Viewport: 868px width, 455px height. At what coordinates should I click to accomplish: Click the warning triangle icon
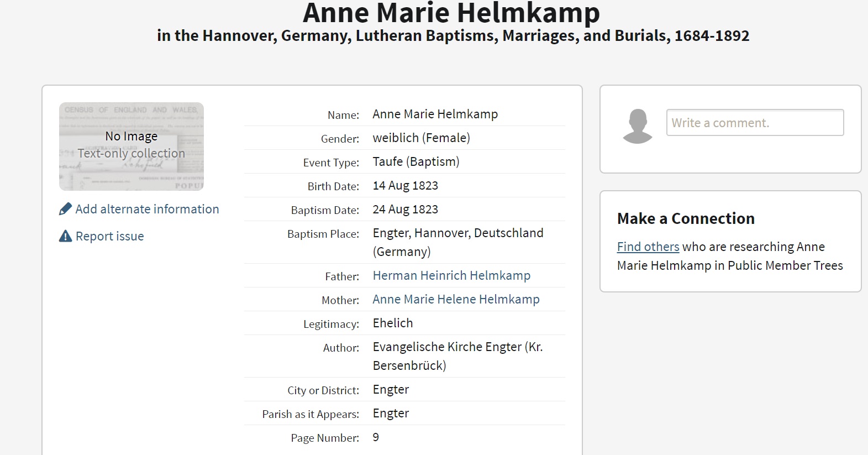coord(65,236)
